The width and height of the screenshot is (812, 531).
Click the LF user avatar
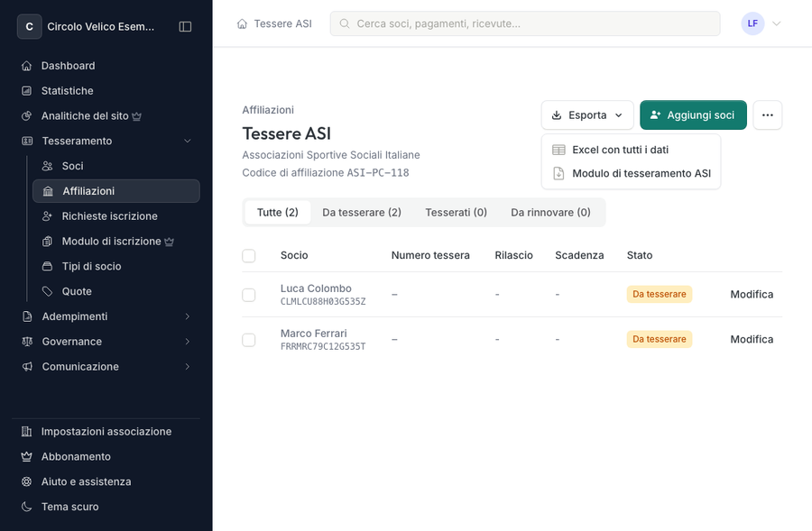point(752,23)
